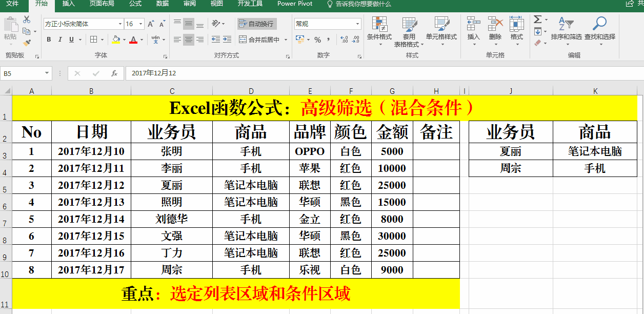Viewport: 644px width, 314px height.
Task: Apply yellow fill color bucket
Action: (116, 40)
